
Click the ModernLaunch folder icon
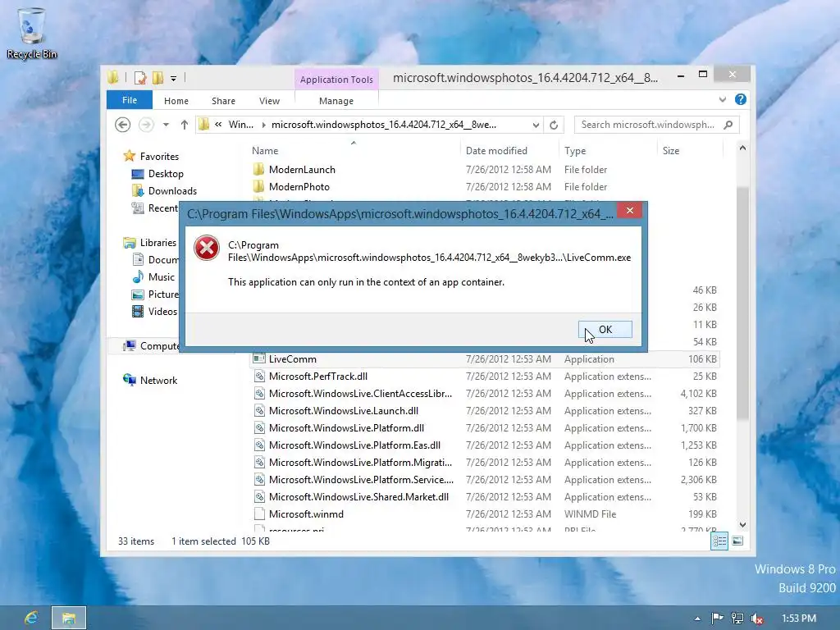258,169
